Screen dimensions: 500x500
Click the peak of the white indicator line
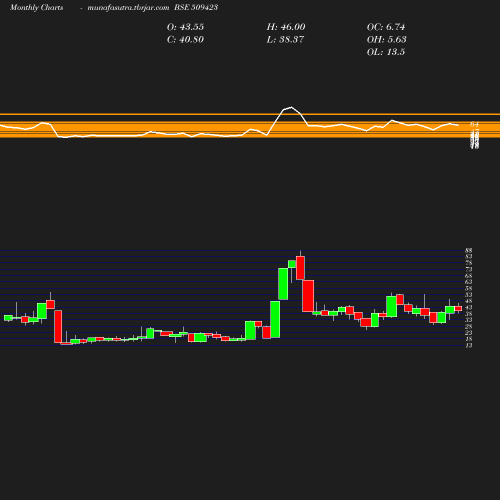(291, 107)
